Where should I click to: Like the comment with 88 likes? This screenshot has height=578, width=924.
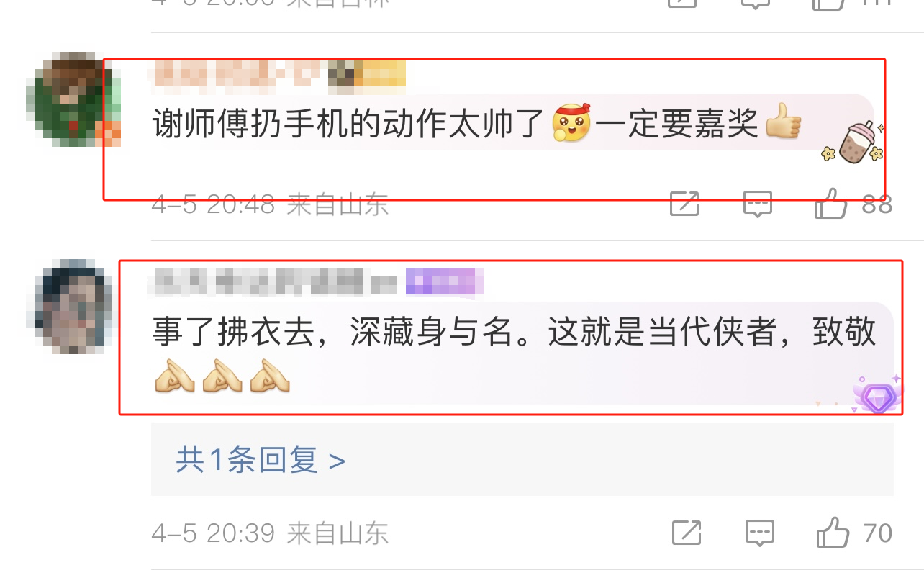pos(832,204)
